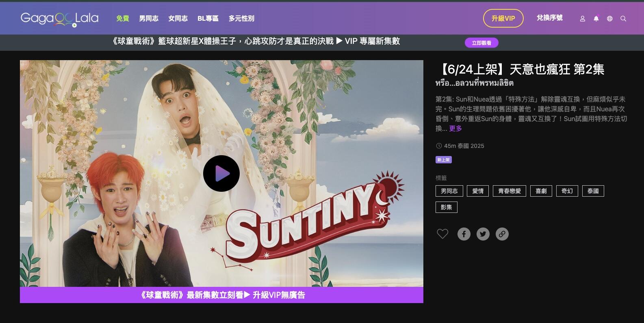Open the 男同志 category menu

149,18
